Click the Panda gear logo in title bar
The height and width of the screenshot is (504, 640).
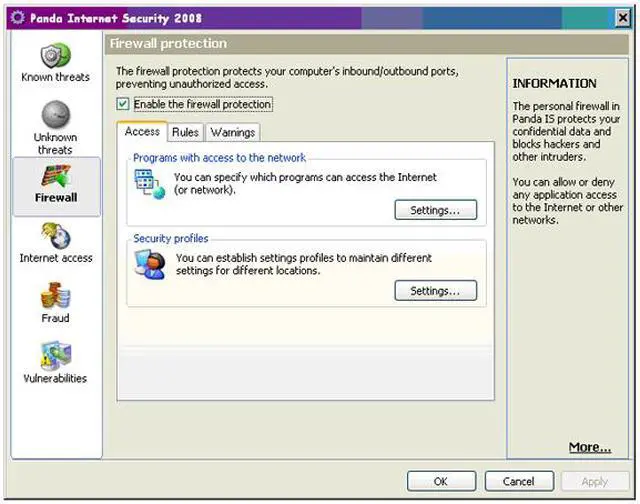pos(18,18)
